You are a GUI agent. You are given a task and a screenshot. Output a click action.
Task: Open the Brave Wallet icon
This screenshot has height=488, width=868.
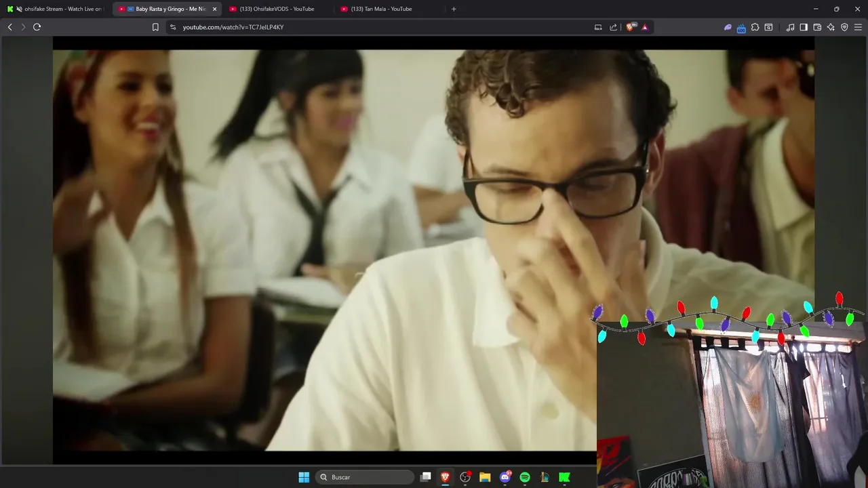(817, 27)
